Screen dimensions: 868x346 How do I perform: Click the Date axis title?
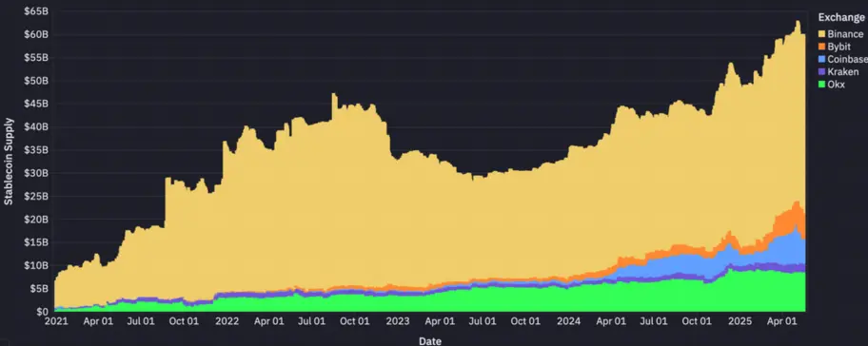tap(430, 340)
